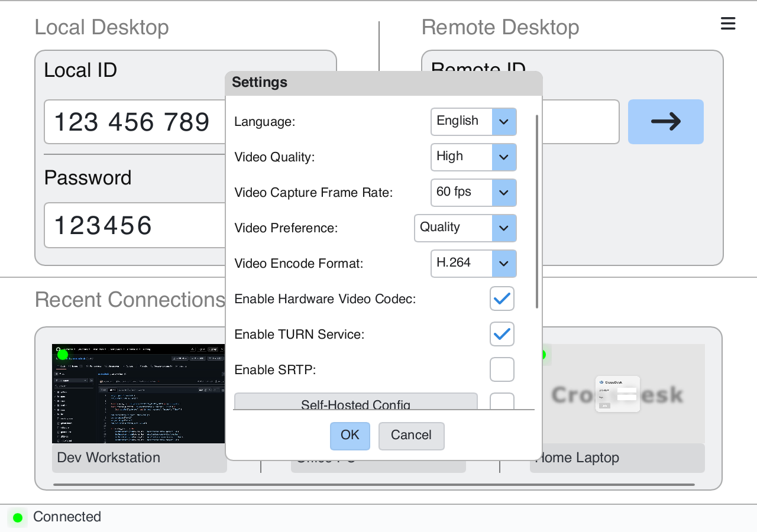Click the Recent Connections horizontal scrollbar
Image resolution: width=757 pixels, height=532 pixels.
coord(374,485)
